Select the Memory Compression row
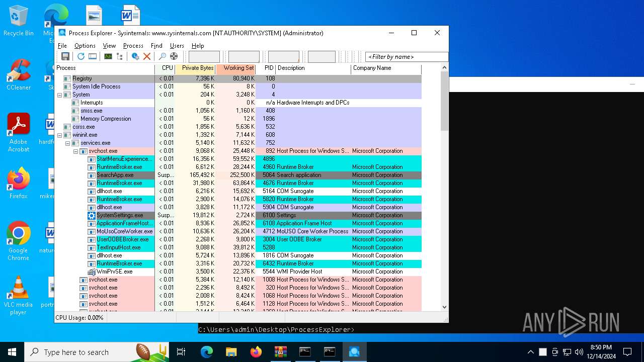644x362 pixels. click(238, 119)
